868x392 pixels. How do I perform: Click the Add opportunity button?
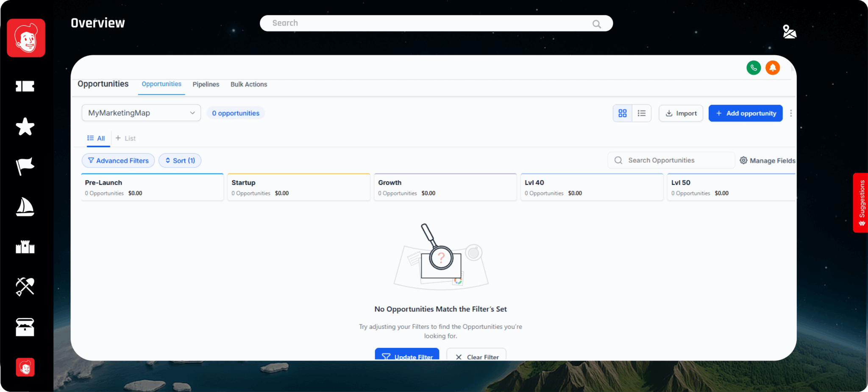(x=746, y=113)
